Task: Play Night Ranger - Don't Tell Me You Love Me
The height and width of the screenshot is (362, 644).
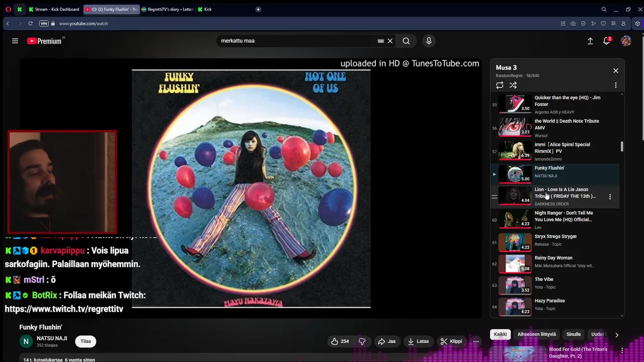Action: pyautogui.click(x=555, y=220)
